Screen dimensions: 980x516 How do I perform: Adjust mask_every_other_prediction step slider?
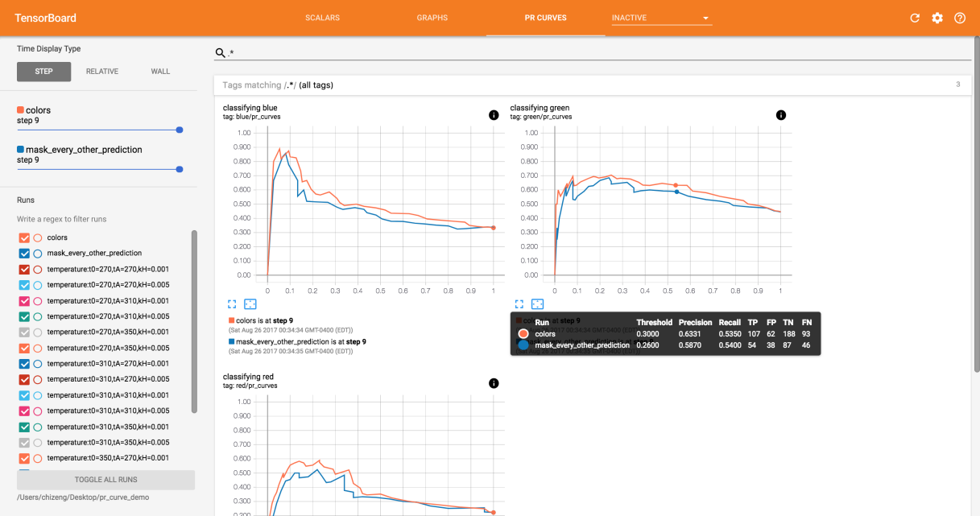click(98, 169)
